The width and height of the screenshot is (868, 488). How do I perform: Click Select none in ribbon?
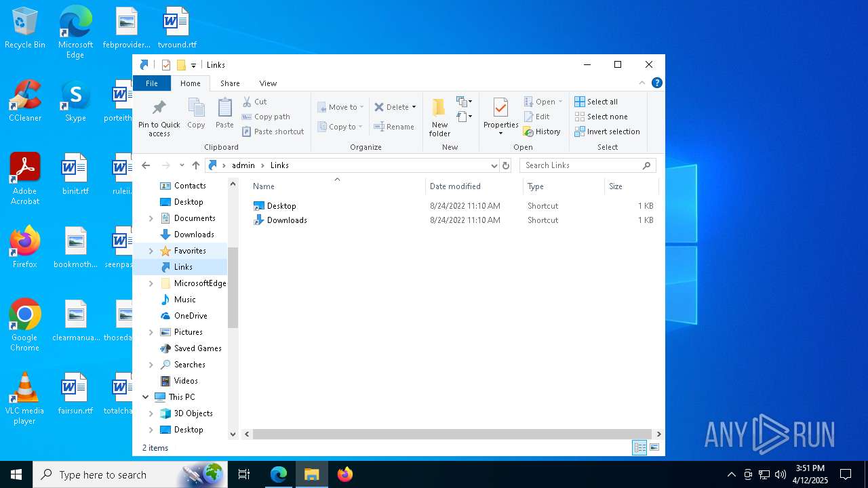click(x=601, y=117)
